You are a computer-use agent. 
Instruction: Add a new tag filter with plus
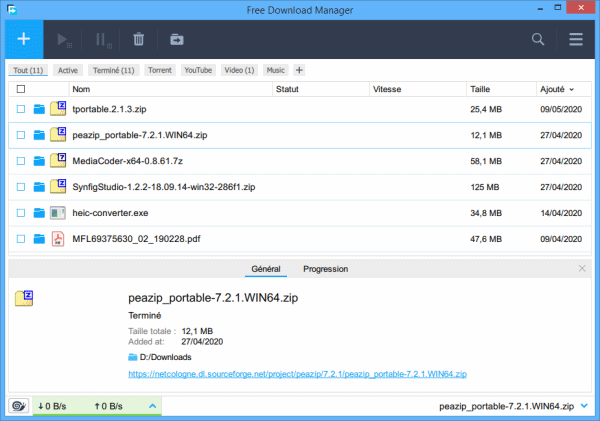pos(299,70)
